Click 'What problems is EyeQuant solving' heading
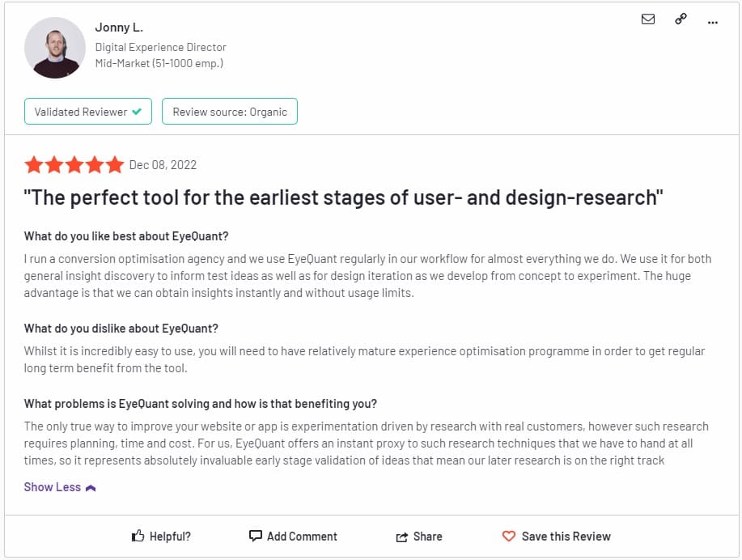 point(201,404)
